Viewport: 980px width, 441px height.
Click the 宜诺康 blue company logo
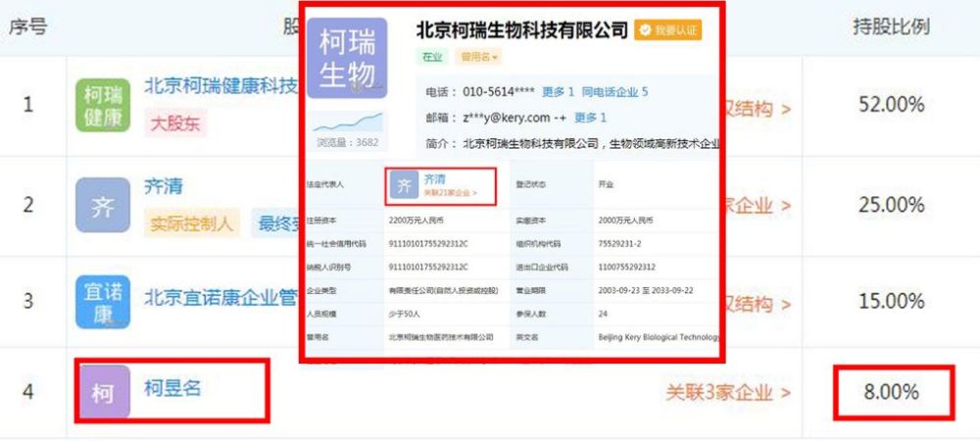click(x=103, y=302)
